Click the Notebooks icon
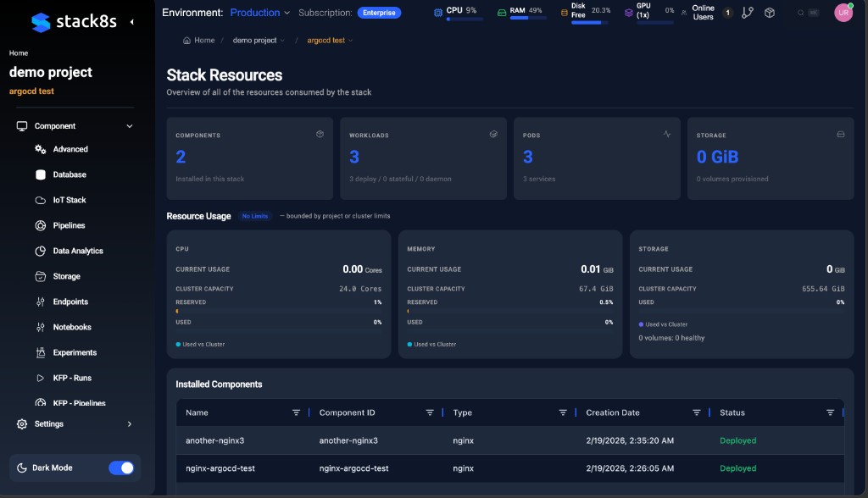Image resolution: width=868 pixels, height=498 pixels. tap(41, 327)
